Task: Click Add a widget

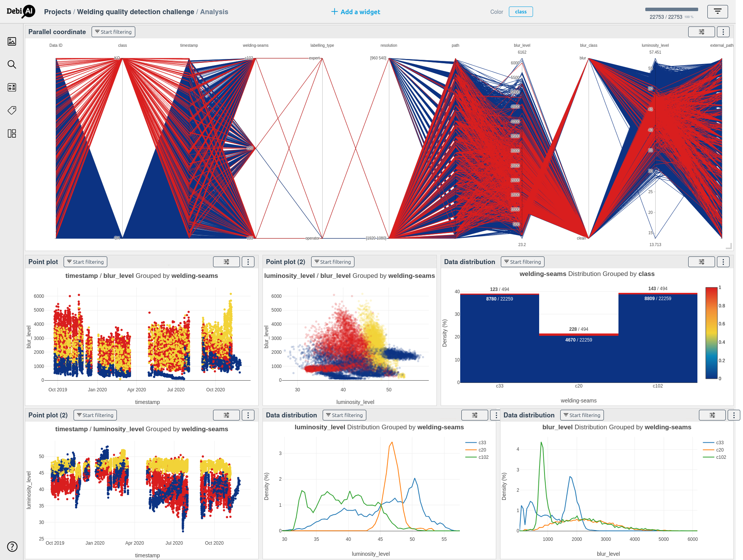Action: [356, 12]
